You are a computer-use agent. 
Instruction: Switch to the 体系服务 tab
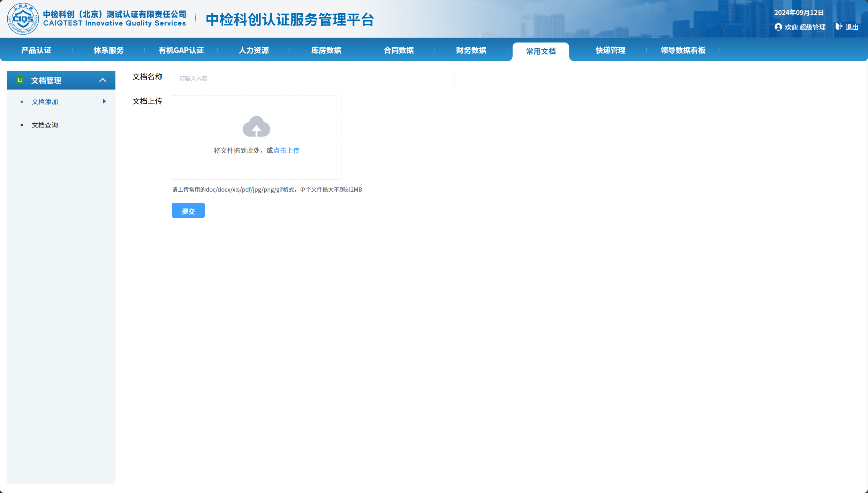pyautogui.click(x=109, y=50)
